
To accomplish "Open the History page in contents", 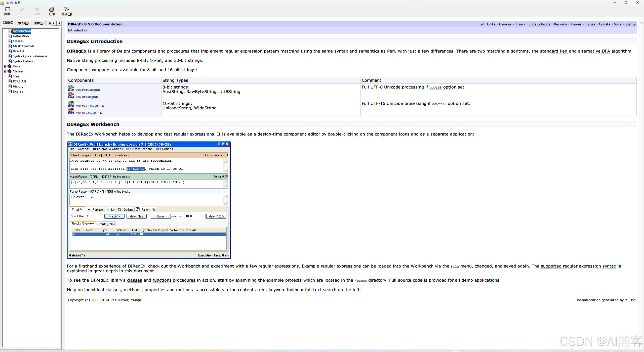I will pos(18,86).
